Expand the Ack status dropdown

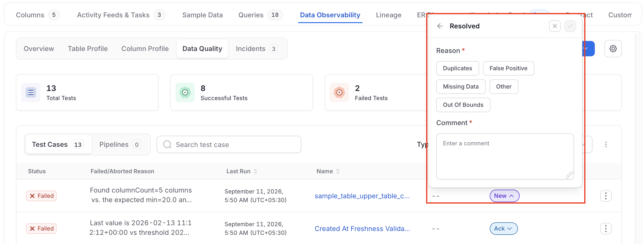tap(503, 229)
